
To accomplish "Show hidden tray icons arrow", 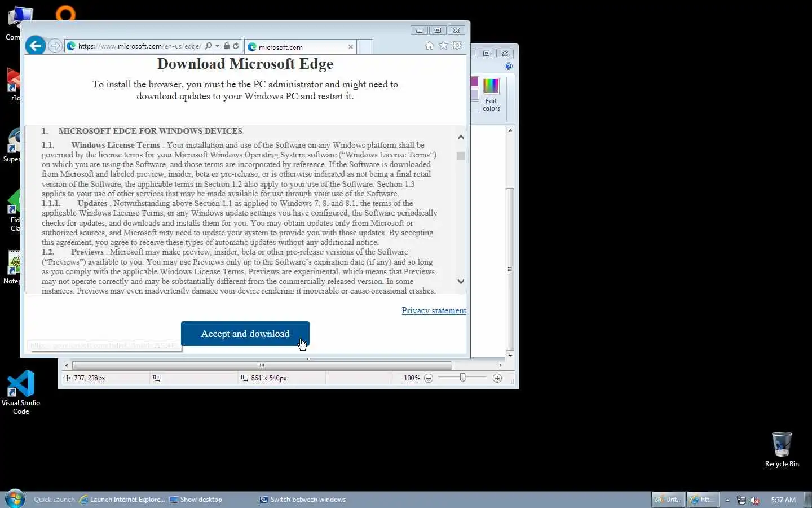I will tap(727, 500).
